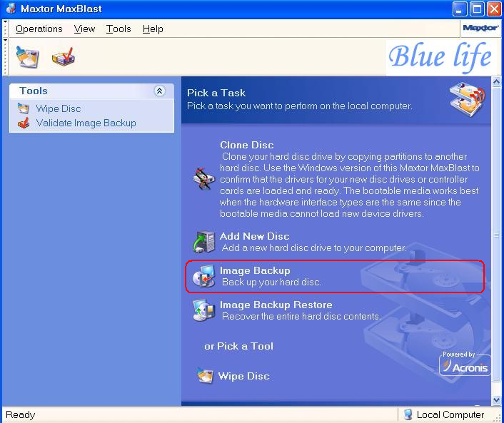This screenshot has width=504, height=423.
Task: Click the scrollbar down arrow
Action: (x=496, y=400)
